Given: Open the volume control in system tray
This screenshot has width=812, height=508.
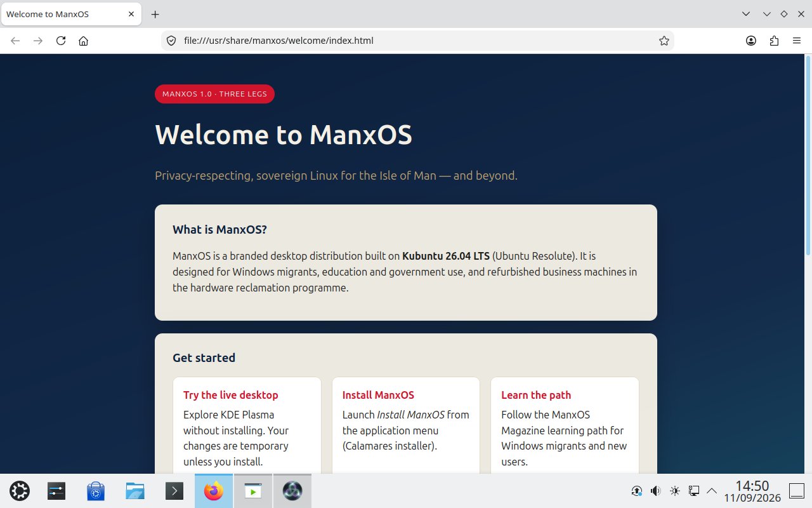Looking at the screenshot, I should point(656,491).
